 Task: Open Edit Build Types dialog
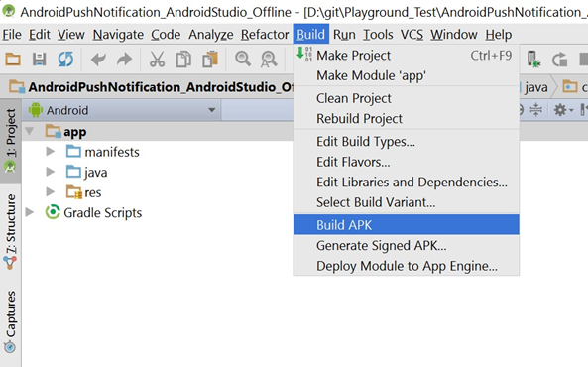407,142
